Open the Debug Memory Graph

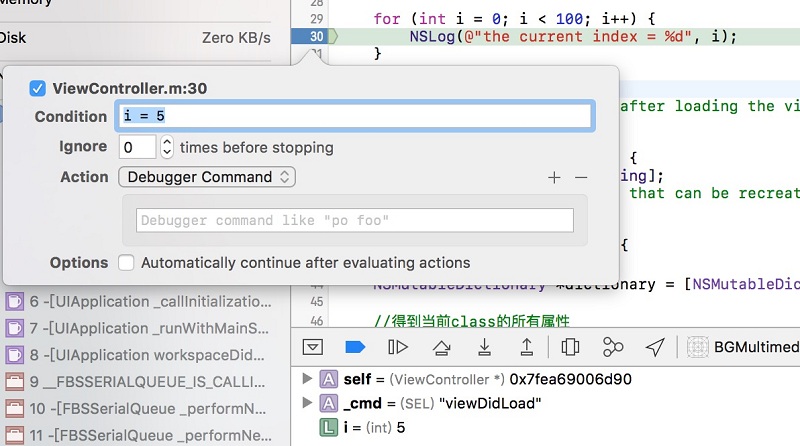coord(613,347)
